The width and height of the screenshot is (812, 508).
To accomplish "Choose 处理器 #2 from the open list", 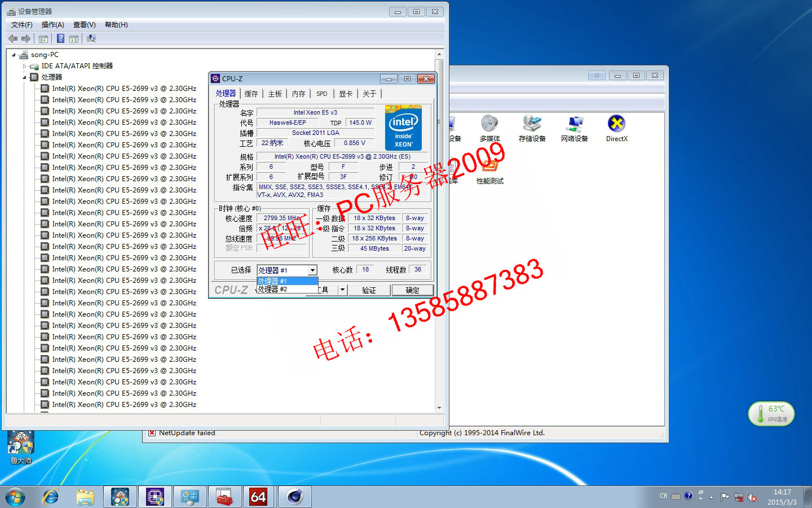I will pyautogui.click(x=287, y=289).
